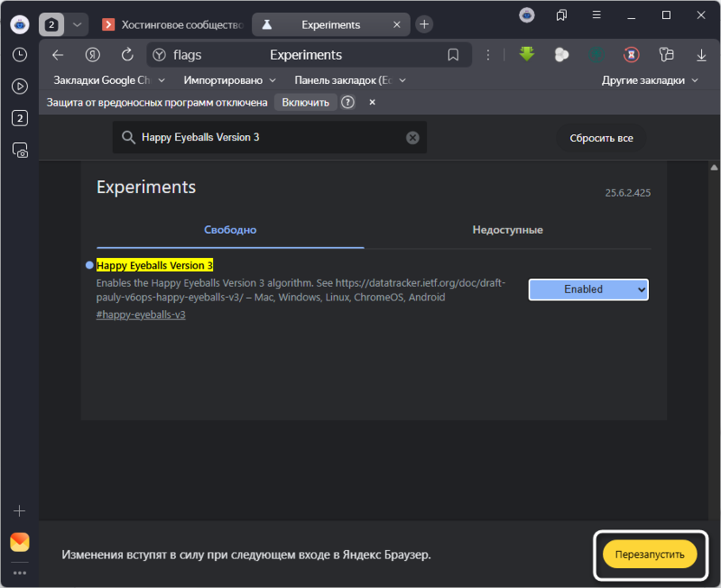The width and height of the screenshot is (721, 588).
Task: Close the Experiments tab
Action: (397, 25)
